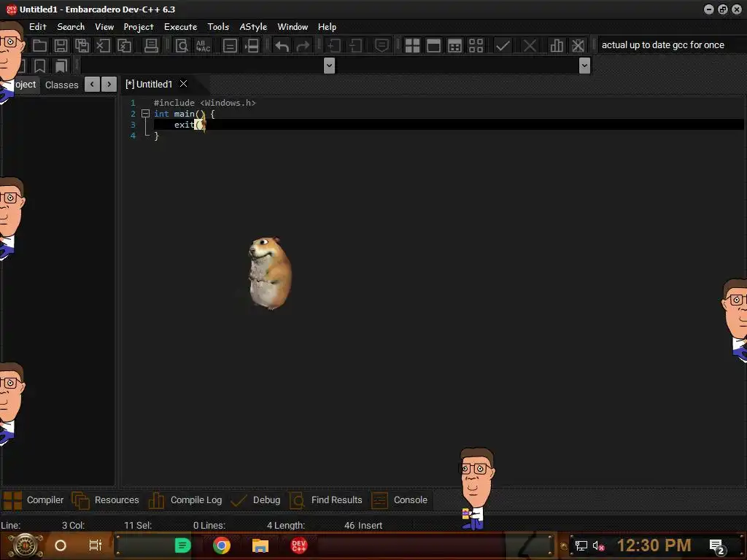Image resolution: width=747 pixels, height=560 pixels.
Task: Open the Execute menu
Action: click(181, 27)
